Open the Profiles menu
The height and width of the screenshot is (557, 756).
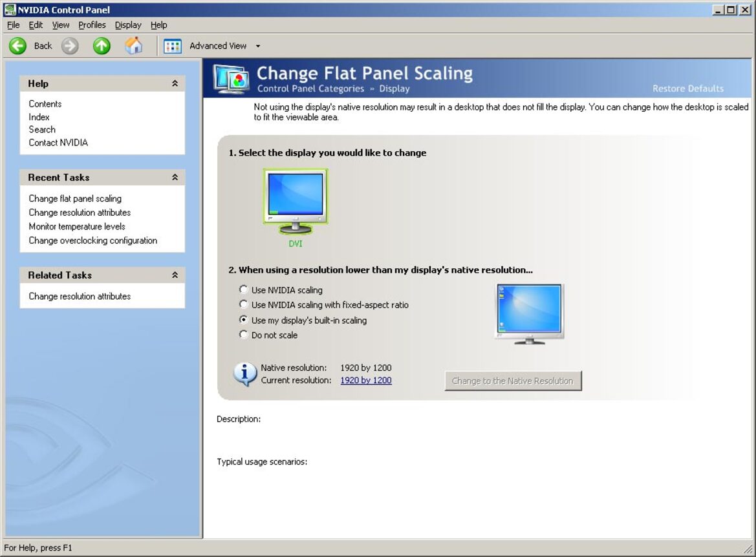coord(92,25)
